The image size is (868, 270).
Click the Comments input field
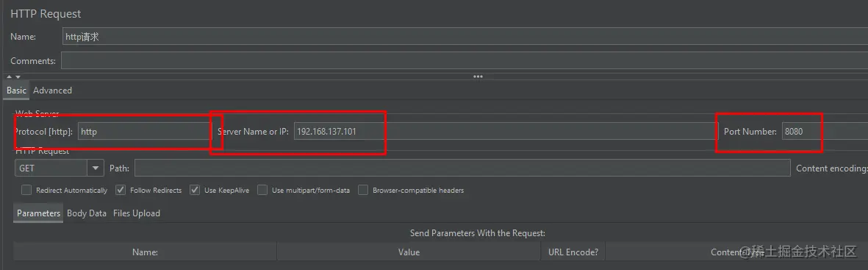coord(465,60)
